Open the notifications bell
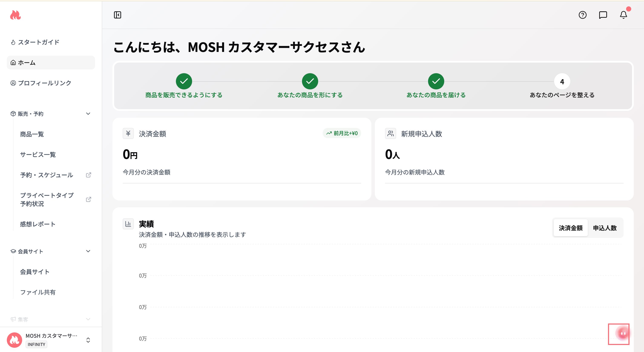Viewport: 644px width, 352px height. point(624,15)
